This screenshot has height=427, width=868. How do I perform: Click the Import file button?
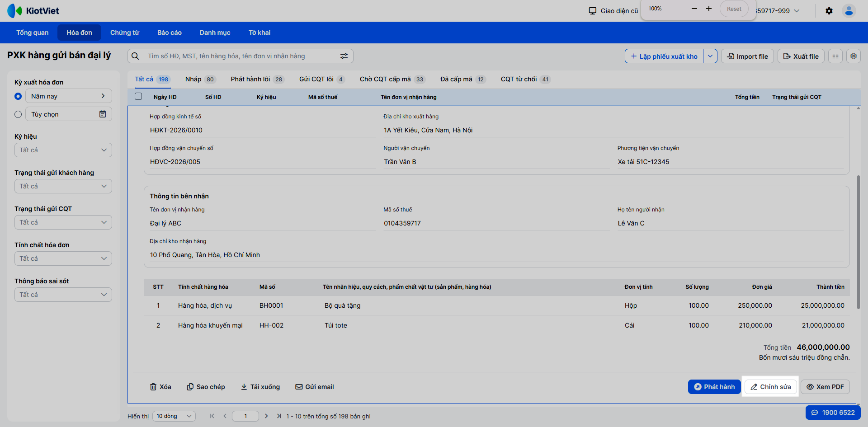748,56
